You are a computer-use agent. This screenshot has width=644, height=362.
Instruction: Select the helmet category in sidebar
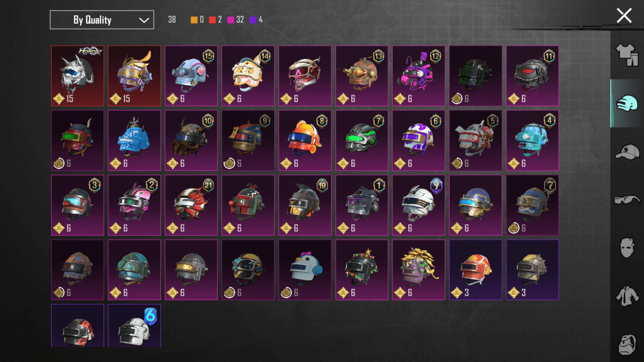click(x=627, y=103)
